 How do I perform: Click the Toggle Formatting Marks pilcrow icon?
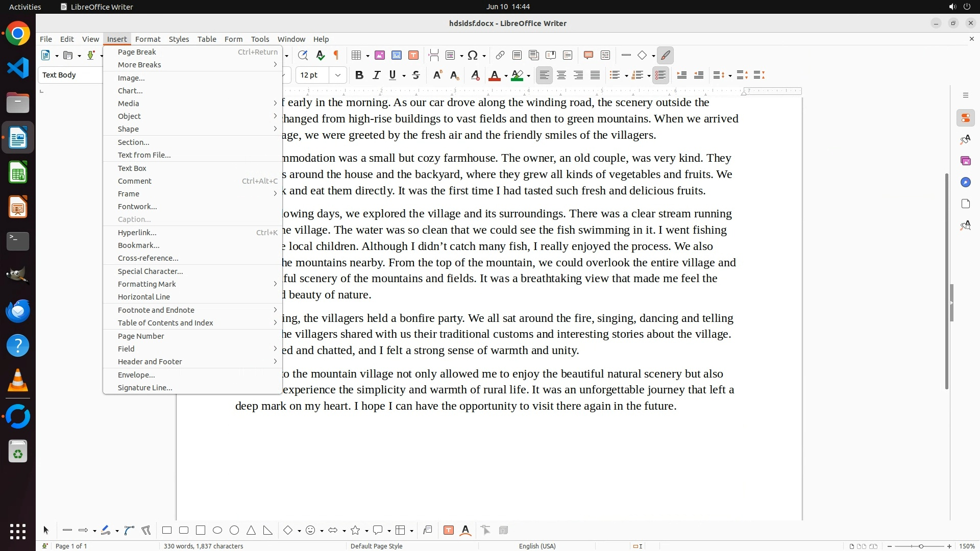(x=336, y=55)
